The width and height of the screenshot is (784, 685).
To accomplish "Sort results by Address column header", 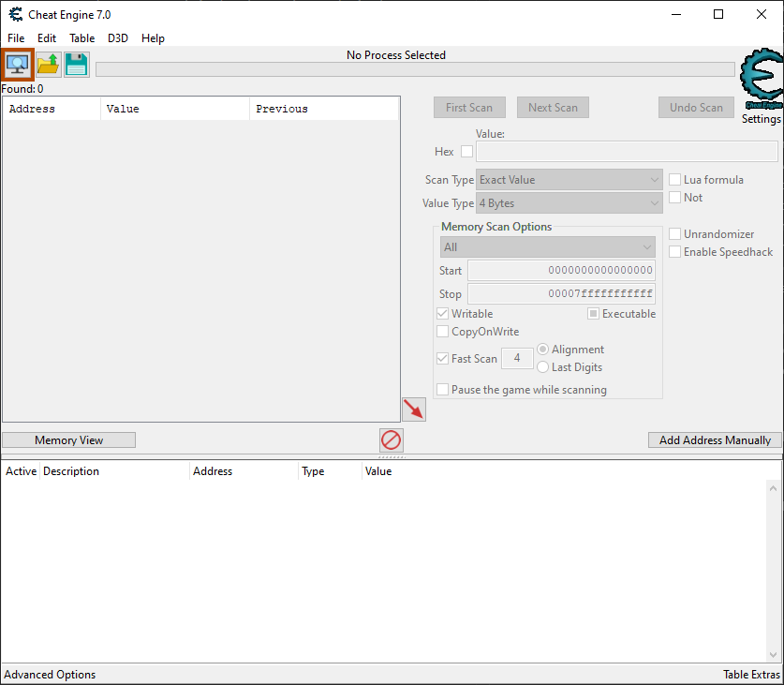I will [52, 109].
